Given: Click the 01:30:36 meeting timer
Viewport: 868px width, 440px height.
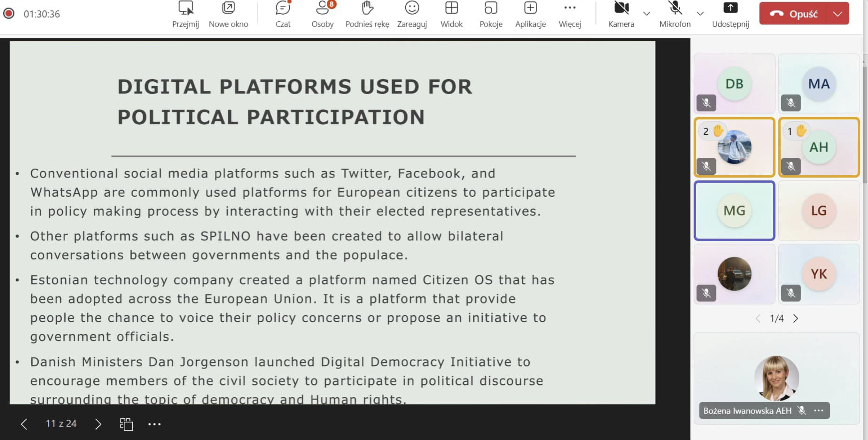Looking at the screenshot, I should point(41,14).
